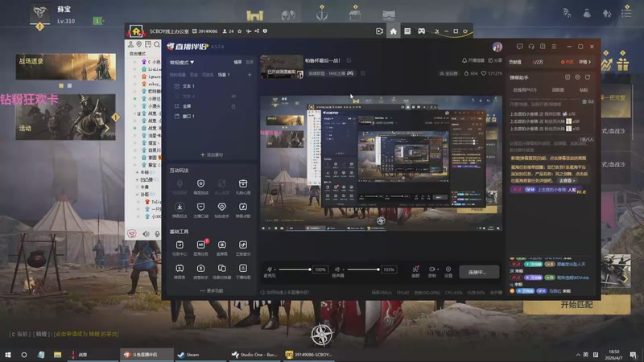Adjust the 扬声器 volume slider
The width and height of the screenshot is (644, 362).
tap(363, 269)
